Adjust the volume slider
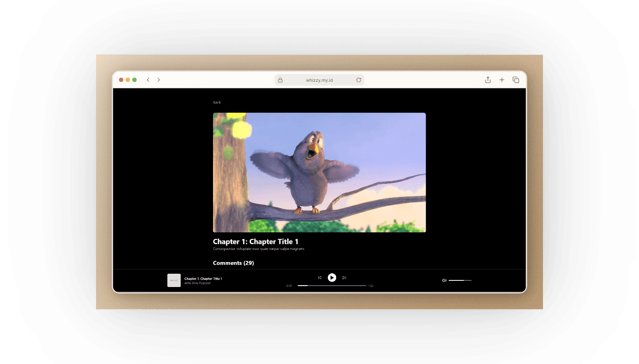639x364 pixels. click(460, 280)
